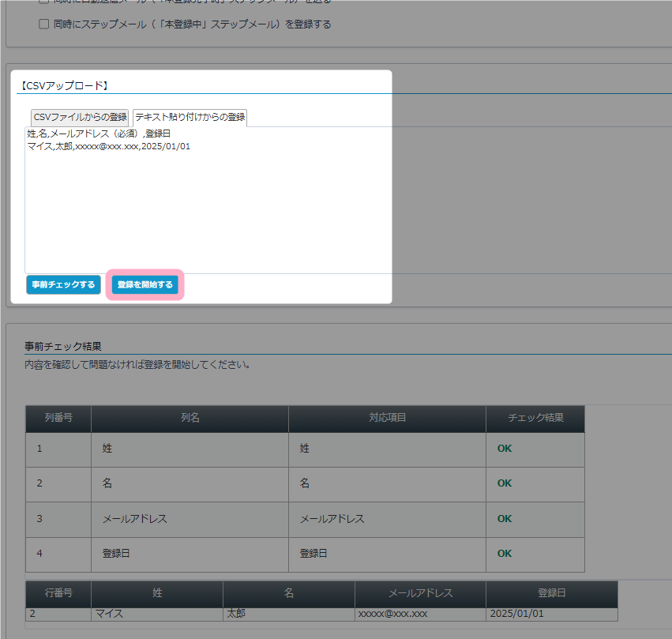The width and height of the screenshot is (672, 639).
Task: Click the 事前チェック結果 section heading
Action: click(x=63, y=347)
